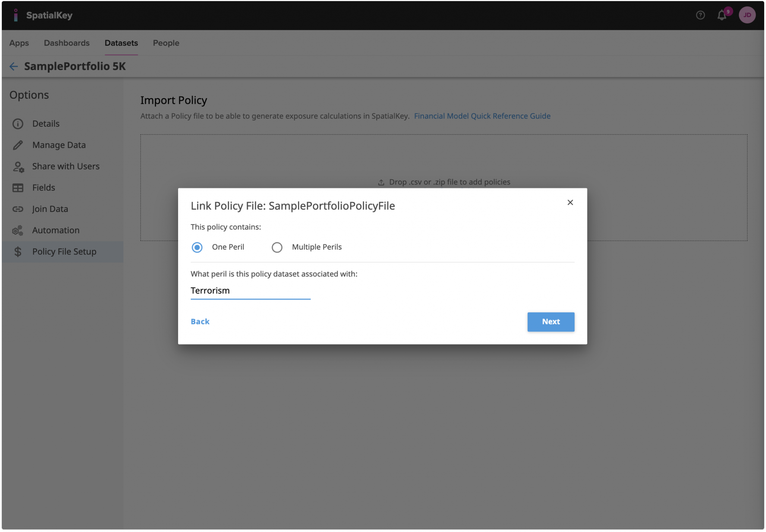Screen dimensions: 766x532
Task: Click the Share with Users icon
Action: pyautogui.click(x=18, y=167)
